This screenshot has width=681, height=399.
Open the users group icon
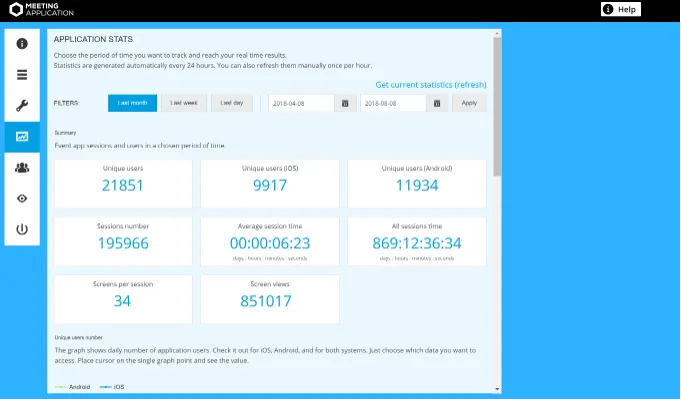coord(22,168)
